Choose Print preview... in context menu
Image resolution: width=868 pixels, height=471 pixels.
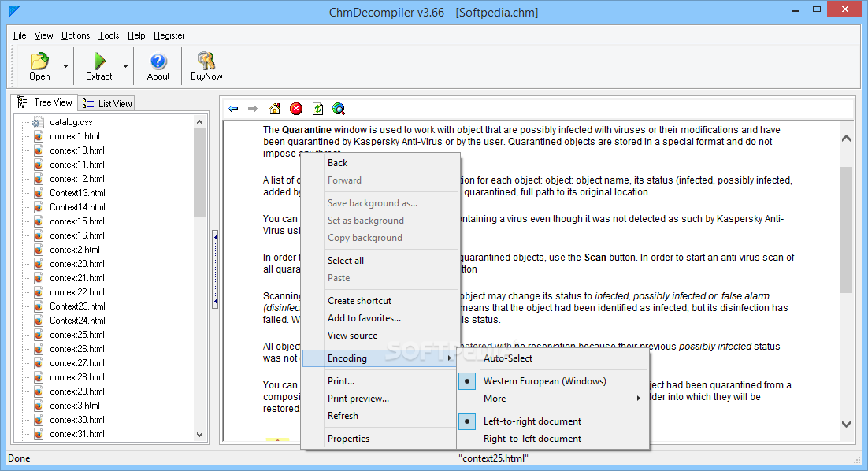pos(380,398)
